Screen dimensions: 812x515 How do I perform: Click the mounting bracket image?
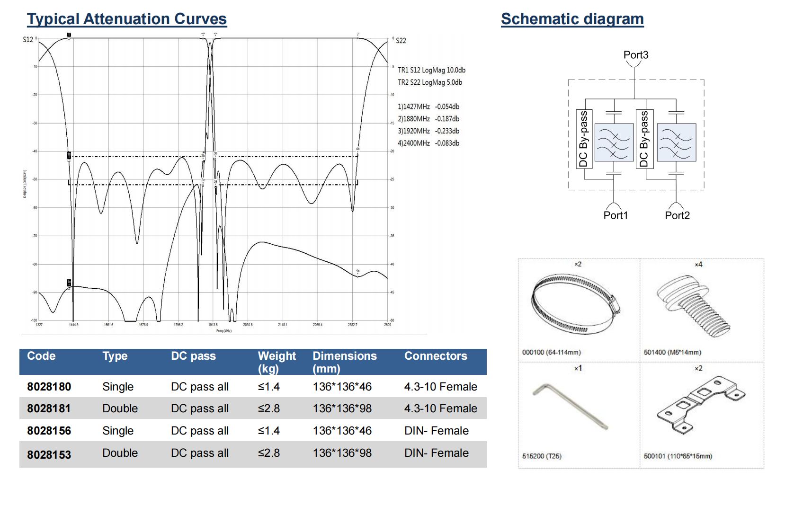700,405
